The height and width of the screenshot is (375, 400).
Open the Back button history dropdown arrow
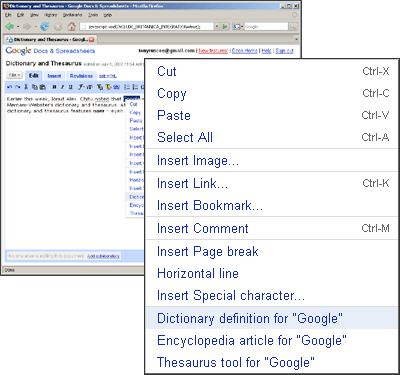[18, 27]
